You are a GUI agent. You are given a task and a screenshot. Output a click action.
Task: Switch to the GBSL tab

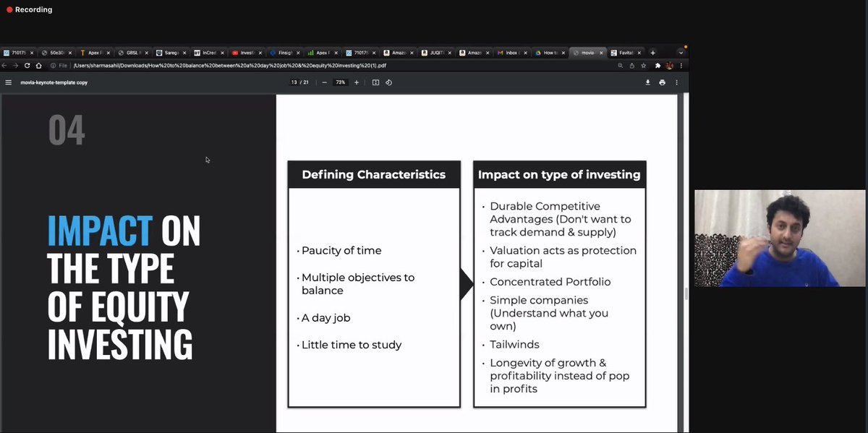(133, 53)
